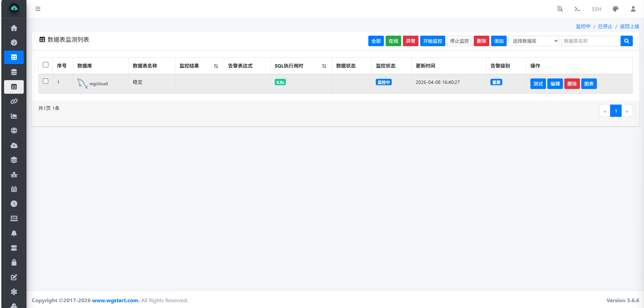Open the network topology icon in the sidebar
This screenshot has width=644, height=308.
[x=14, y=175]
